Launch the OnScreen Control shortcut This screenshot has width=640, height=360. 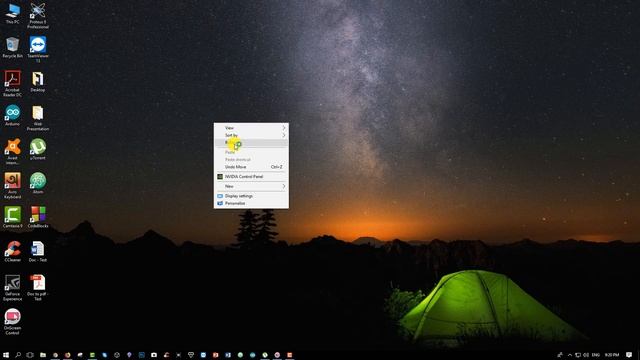click(x=12, y=322)
